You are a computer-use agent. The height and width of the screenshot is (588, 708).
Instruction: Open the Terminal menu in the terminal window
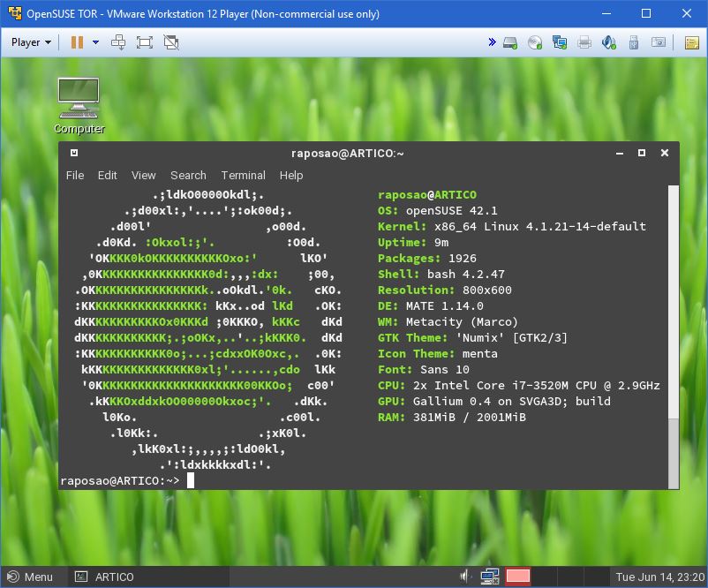tap(243, 175)
